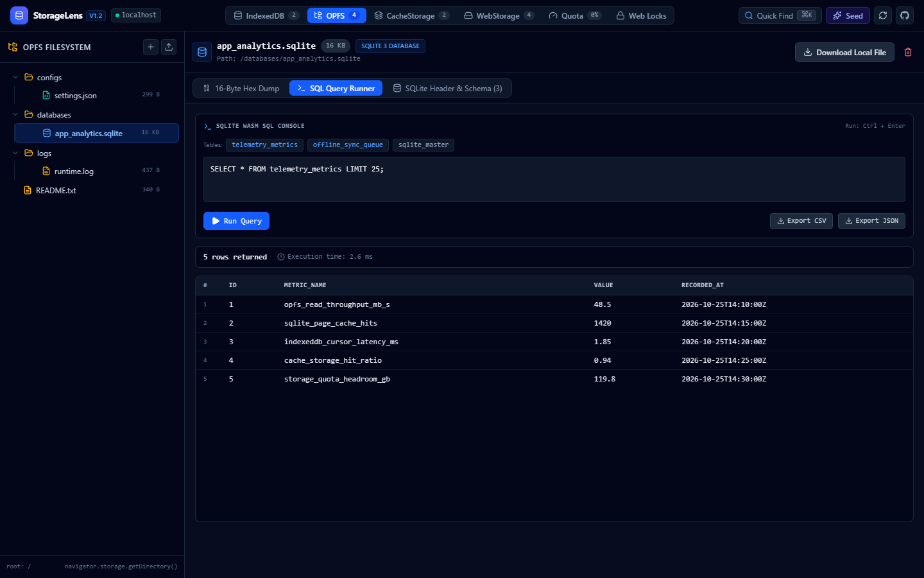
Task: Open the Quota tab
Action: (x=575, y=15)
